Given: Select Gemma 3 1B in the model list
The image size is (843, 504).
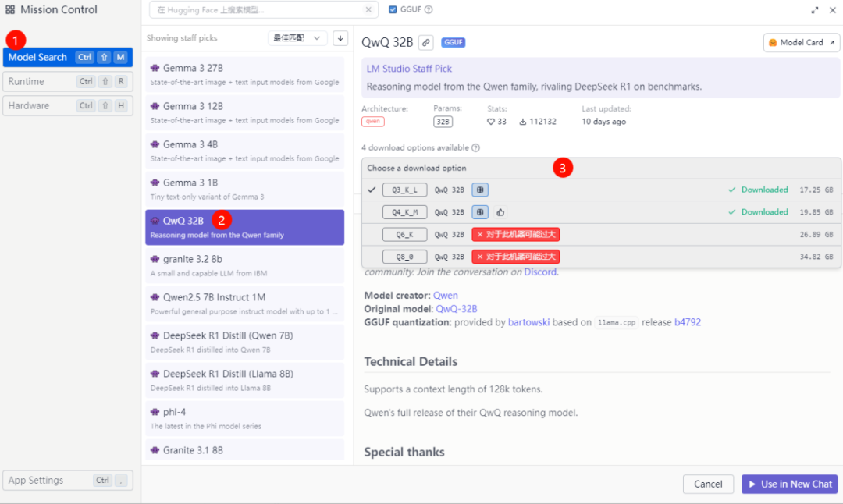Looking at the screenshot, I should point(244,189).
